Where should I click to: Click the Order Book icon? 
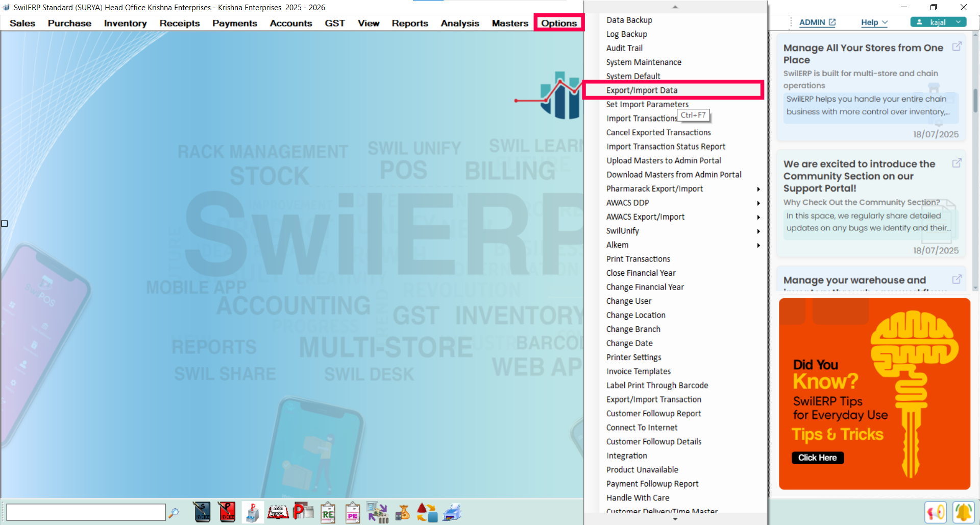[278, 512]
